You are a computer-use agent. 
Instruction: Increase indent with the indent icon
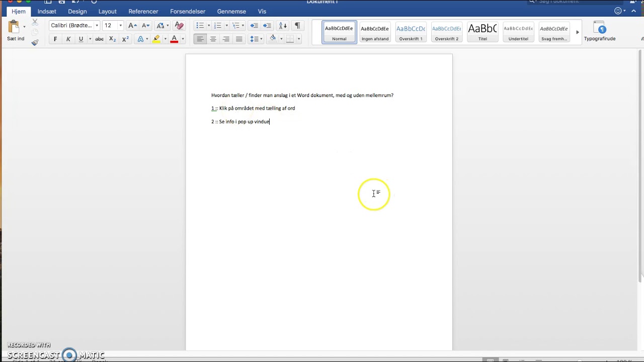point(267,25)
